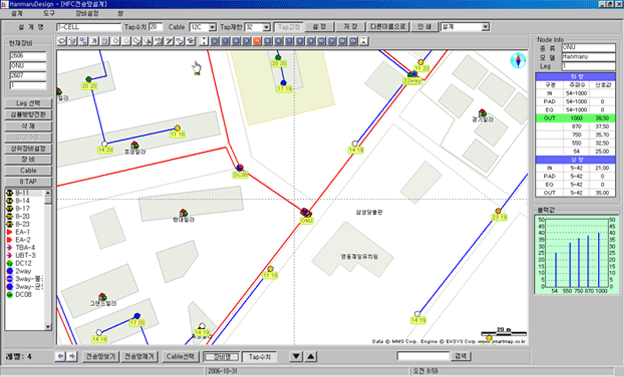
Task: Open the 장비설정 menu
Action: point(87,13)
